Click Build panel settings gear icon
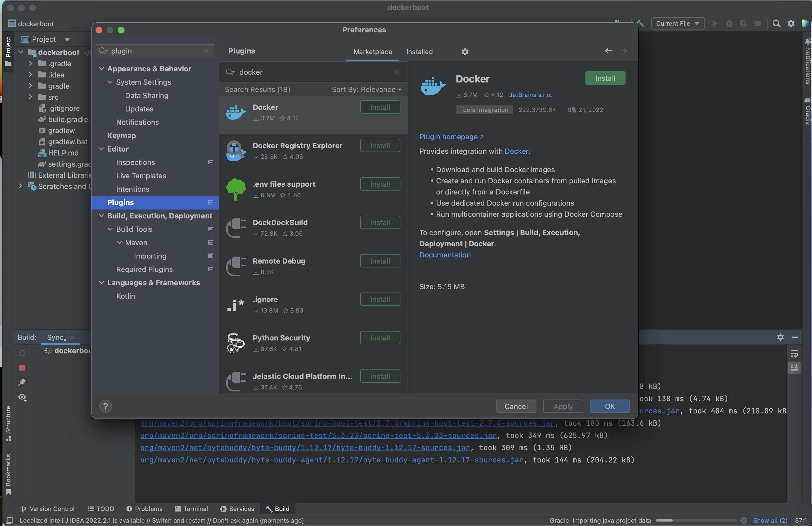The image size is (812, 526). [x=780, y=337]
